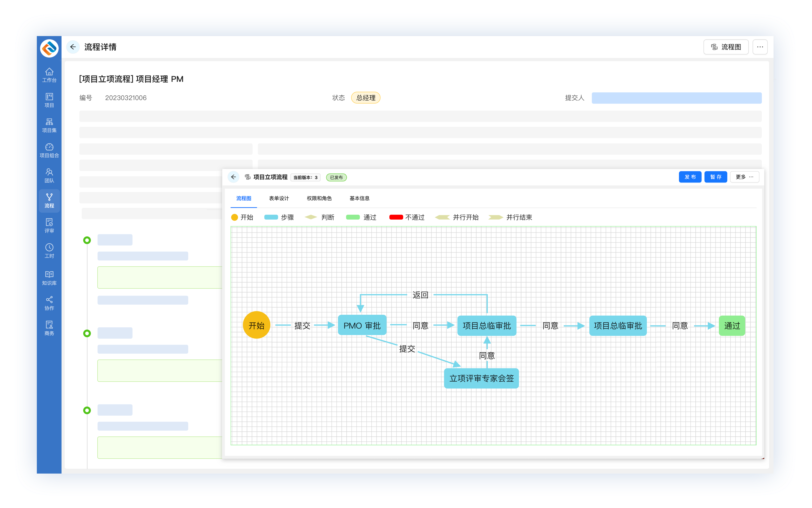Click the first green timeline marker

point(87,240)
